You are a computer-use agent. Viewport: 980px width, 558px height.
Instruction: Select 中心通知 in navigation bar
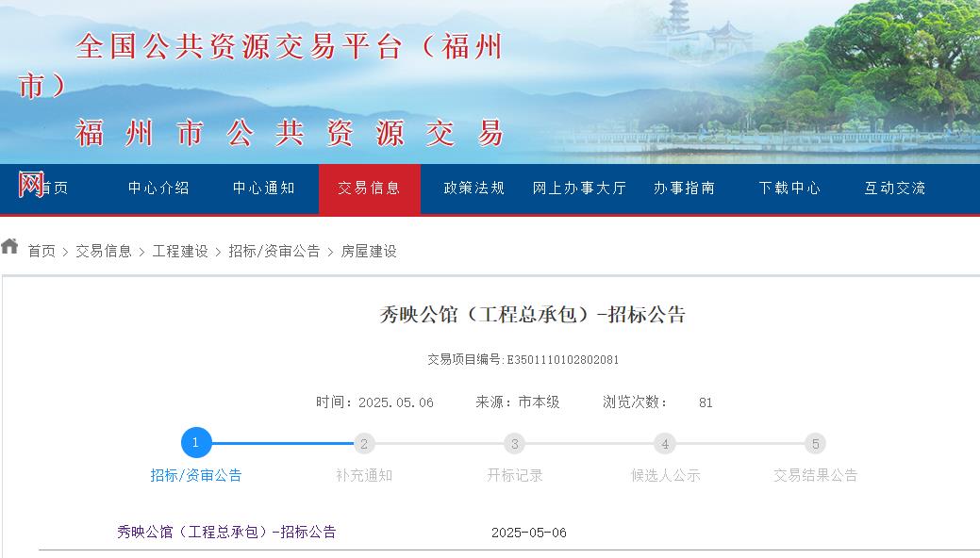click(264, 189)
